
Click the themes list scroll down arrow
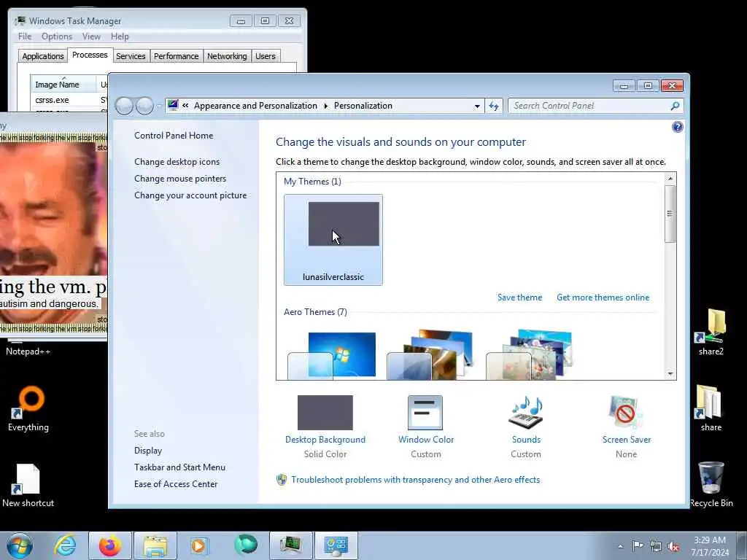coord(670,374)
